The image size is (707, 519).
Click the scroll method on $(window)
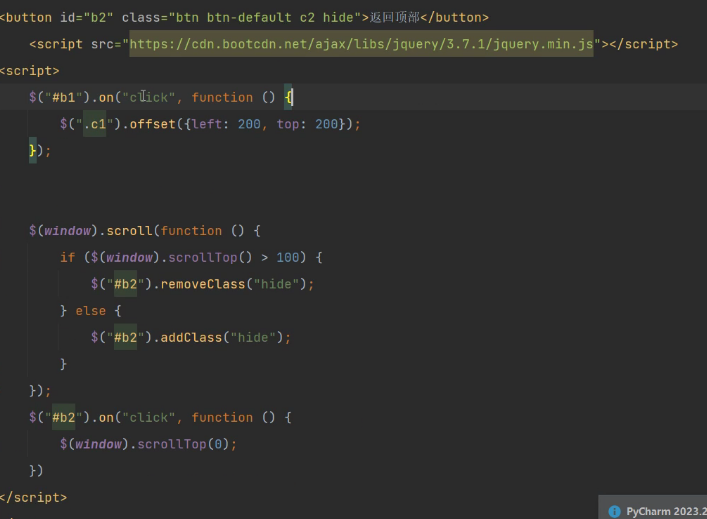tap(129, 231)
